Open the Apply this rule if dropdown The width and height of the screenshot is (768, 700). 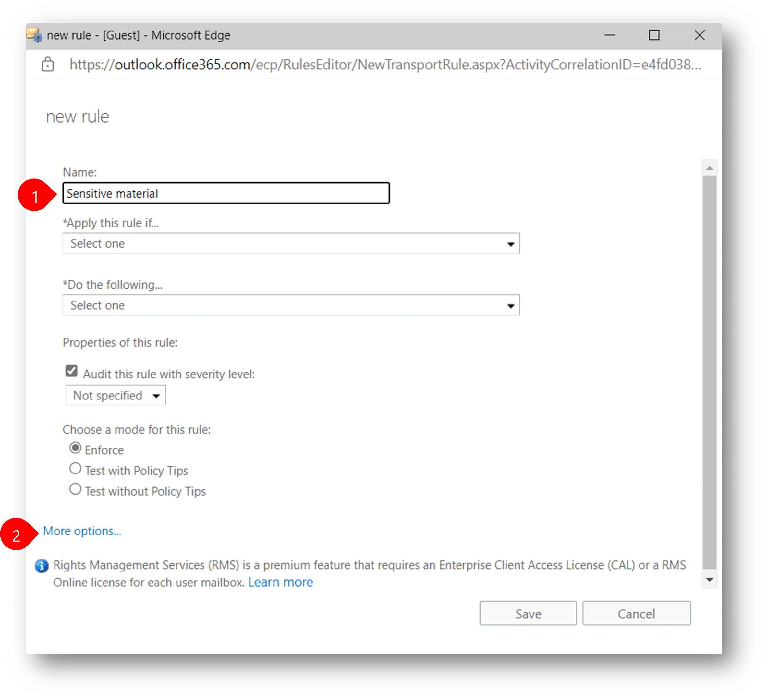click(x=291, y=243)
